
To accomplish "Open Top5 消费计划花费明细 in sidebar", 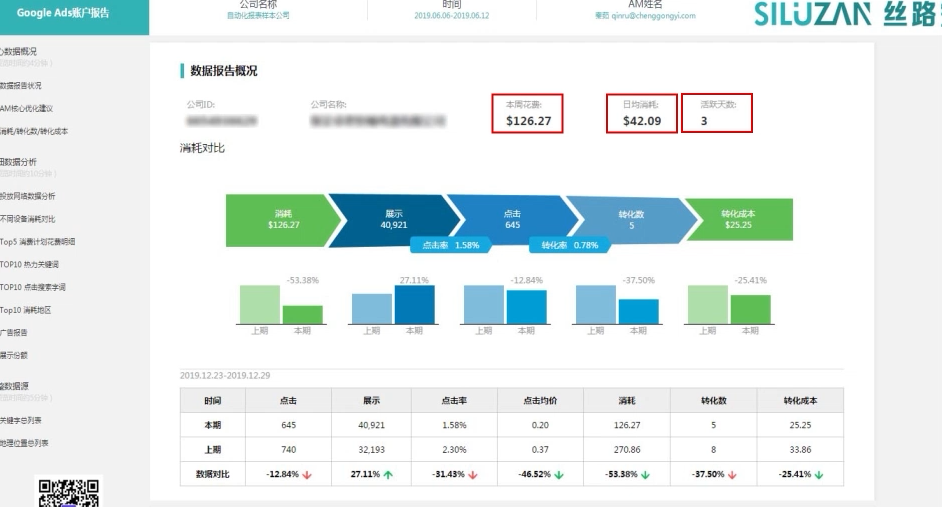I will click(x=38, y=241).
